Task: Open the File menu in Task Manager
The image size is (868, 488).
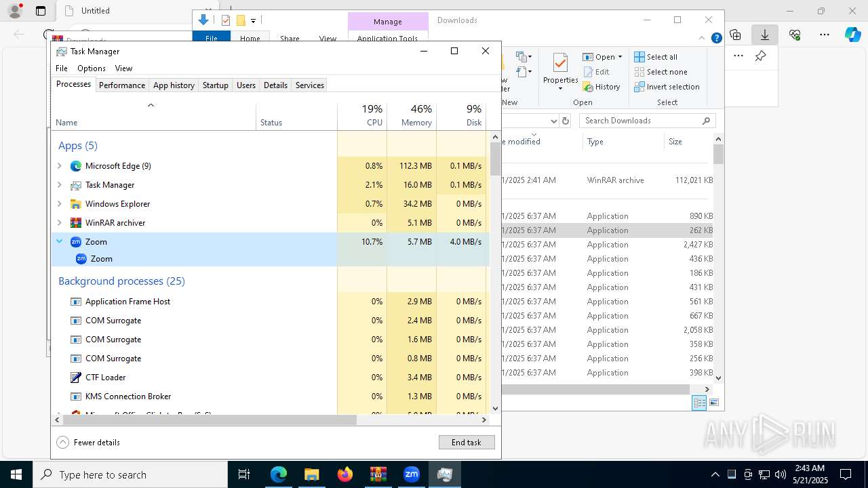Action: [62, 68]
